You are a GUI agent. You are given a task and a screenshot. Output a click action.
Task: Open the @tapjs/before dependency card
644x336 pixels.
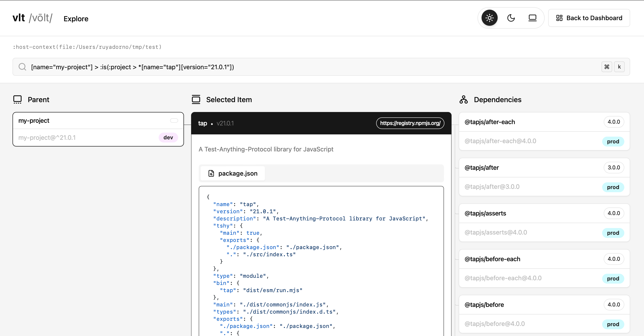click(544, 314)
